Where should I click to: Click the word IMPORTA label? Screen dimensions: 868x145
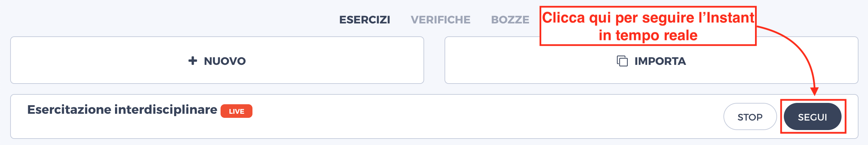(x=660, y=61)
